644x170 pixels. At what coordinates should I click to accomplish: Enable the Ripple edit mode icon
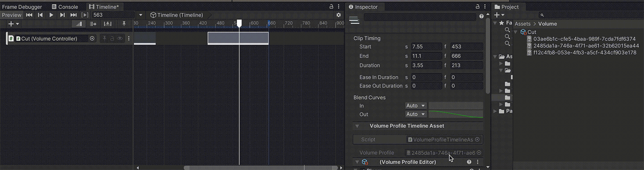(x=93, y=24)
